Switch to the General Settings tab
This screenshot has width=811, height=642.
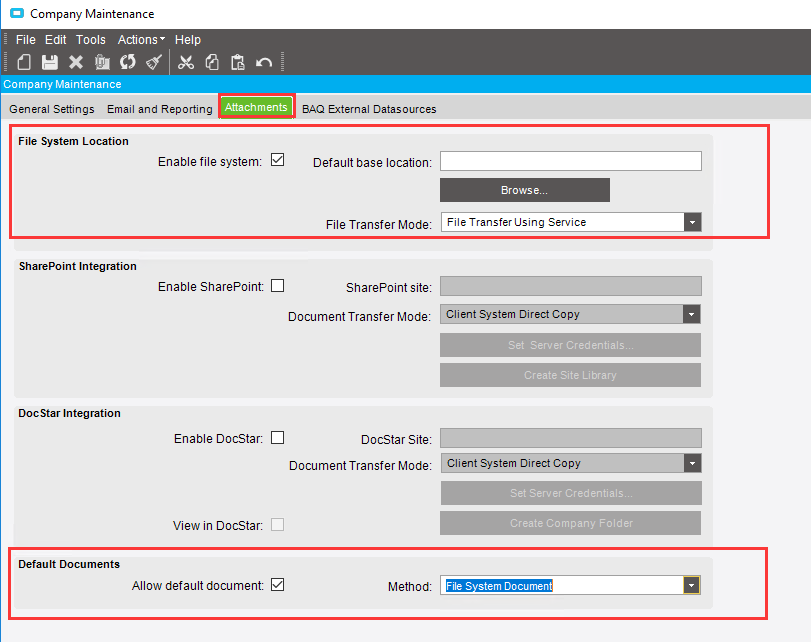[52, 109]
